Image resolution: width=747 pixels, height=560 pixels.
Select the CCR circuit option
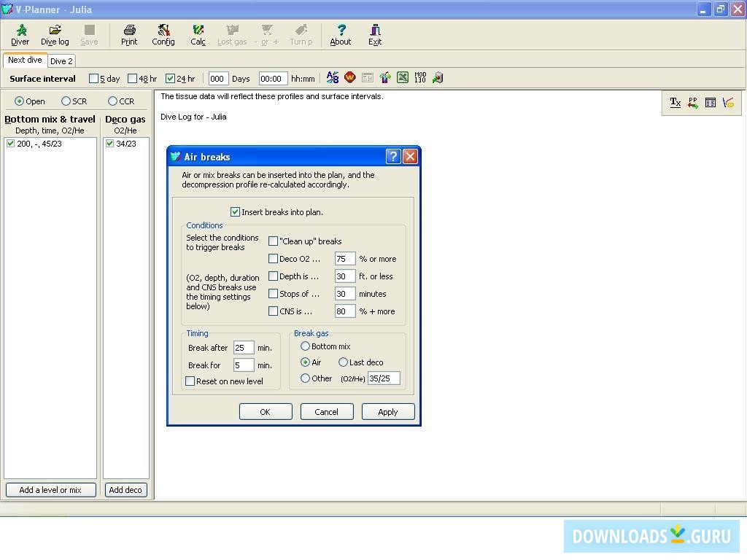pyautogui.click(x=112, y=101)
